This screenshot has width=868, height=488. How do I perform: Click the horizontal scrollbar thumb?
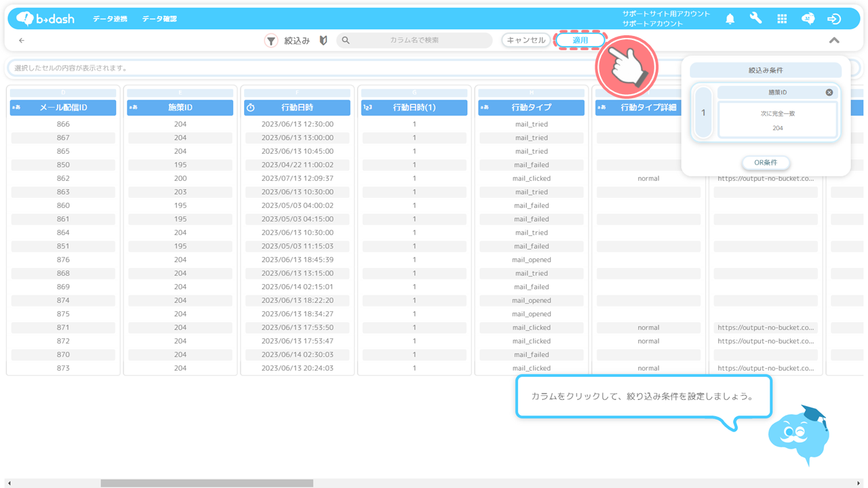pyautogui.click(x=207, y=483)
